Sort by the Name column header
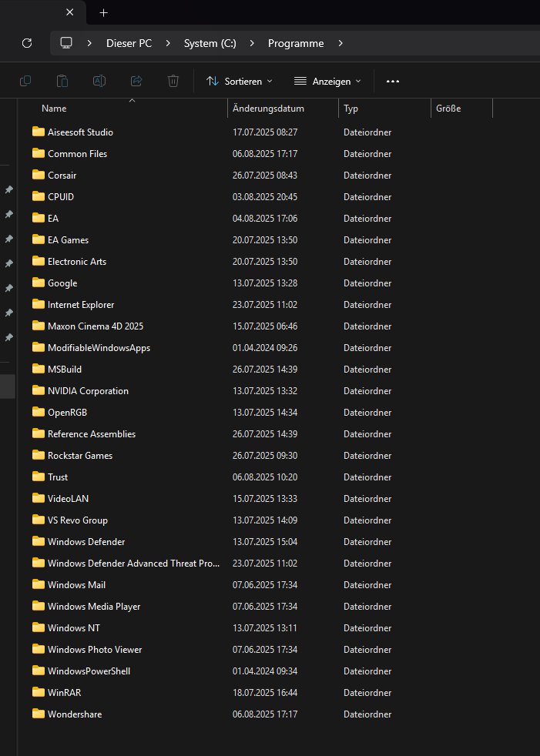 point(54,109)
